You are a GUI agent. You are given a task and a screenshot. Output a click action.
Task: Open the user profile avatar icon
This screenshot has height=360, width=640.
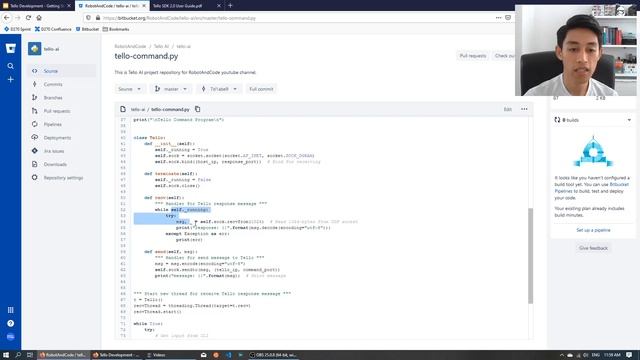(x=11, y=337)
